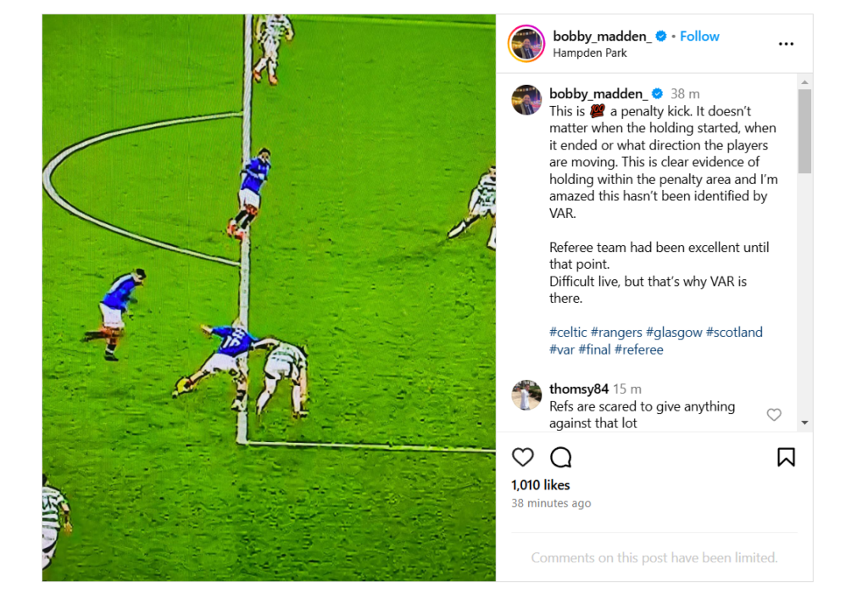Open the #celtic hashtag
Screen dimensions: 868x604
pyautogui.click(x=568, y=333)
